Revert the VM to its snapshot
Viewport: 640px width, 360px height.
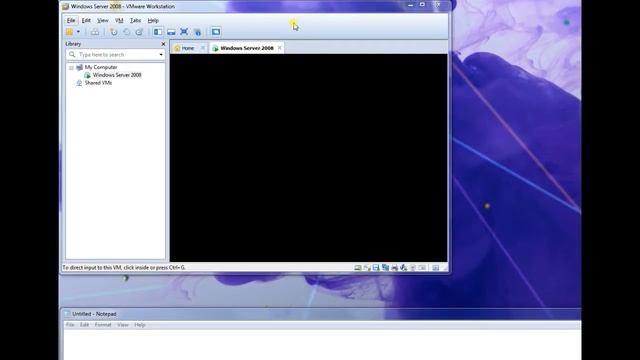pyautogui.click(x=127, y=32)
